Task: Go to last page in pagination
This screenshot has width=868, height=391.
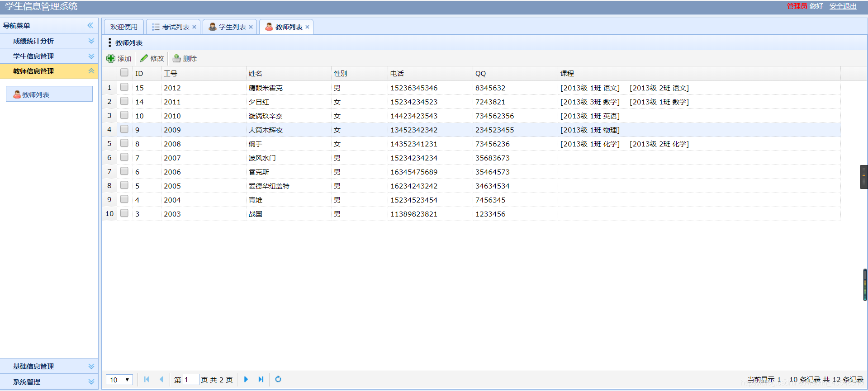Action: 261,379
